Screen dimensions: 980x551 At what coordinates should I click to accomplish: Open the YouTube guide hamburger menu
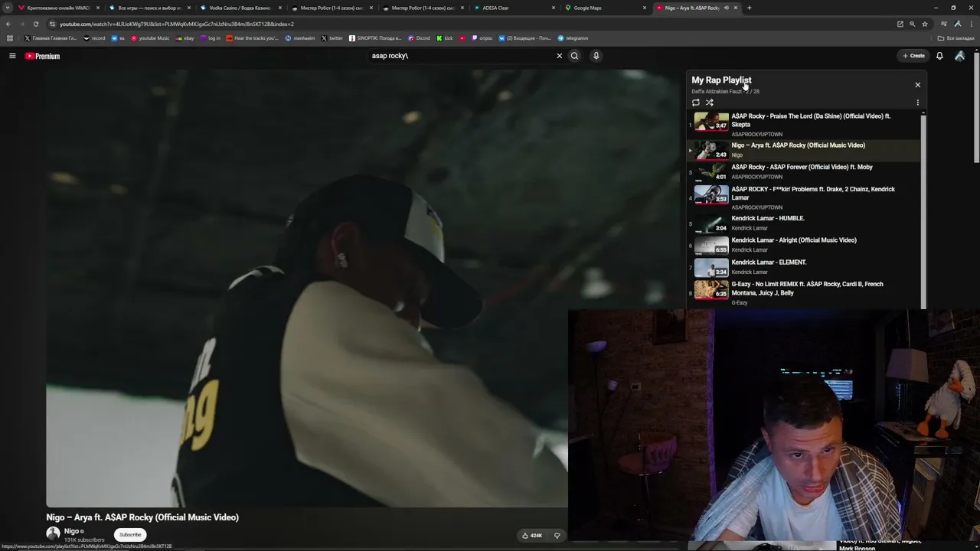12,56
